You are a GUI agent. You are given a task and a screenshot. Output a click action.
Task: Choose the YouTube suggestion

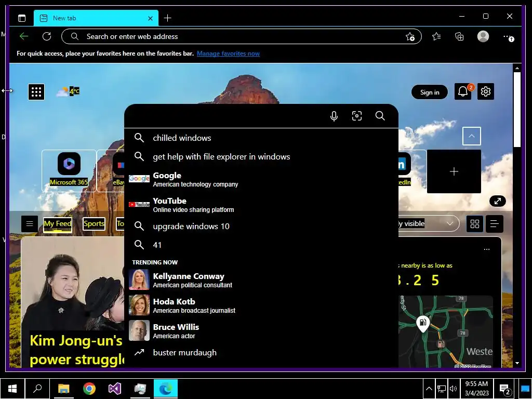(x=261, y=205)
